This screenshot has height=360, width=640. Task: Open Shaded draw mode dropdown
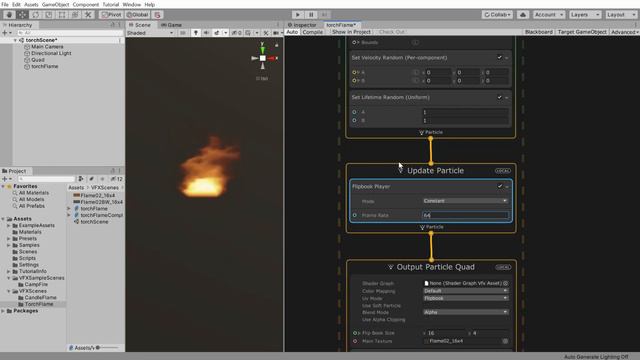click(150, 33)
